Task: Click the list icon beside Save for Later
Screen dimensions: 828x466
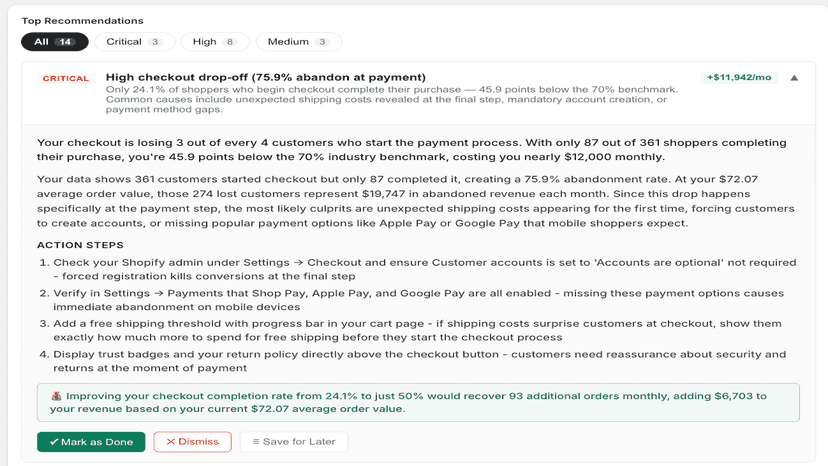Action: (256, 442)
